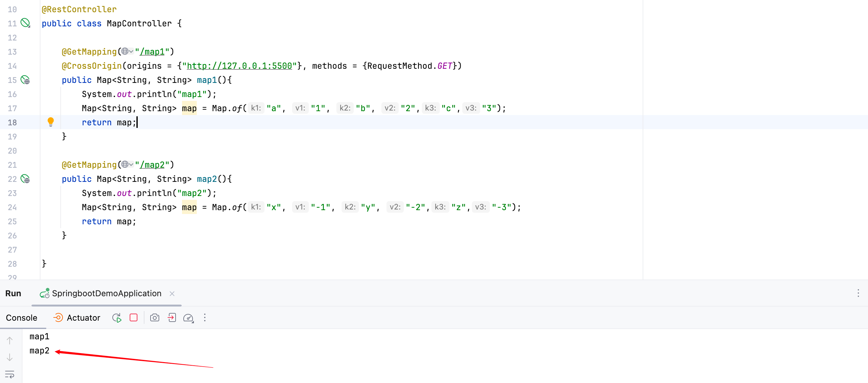Click line number 18 in the gutter
Viewport: 868px width, 383px height.
[x=12, y=122]
